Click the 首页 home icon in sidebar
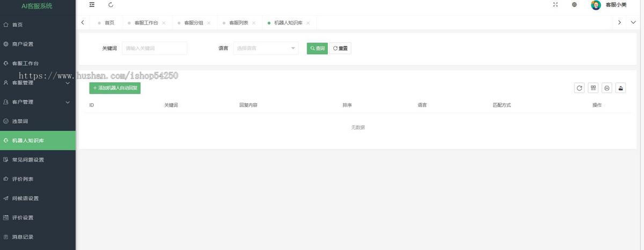The width and height of the screenshot is (644, 250). coord(6,25)
